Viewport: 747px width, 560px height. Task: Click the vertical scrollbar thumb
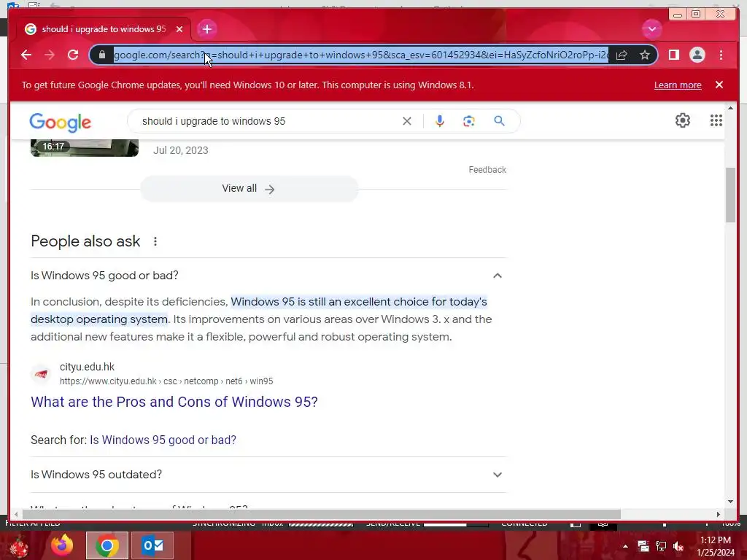[x=730, y=195]
